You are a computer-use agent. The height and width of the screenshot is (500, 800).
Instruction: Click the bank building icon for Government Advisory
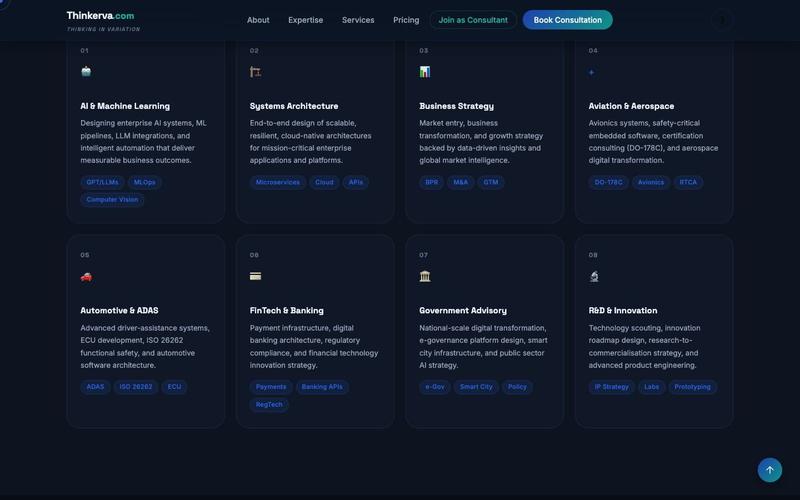tap(425, 276)
